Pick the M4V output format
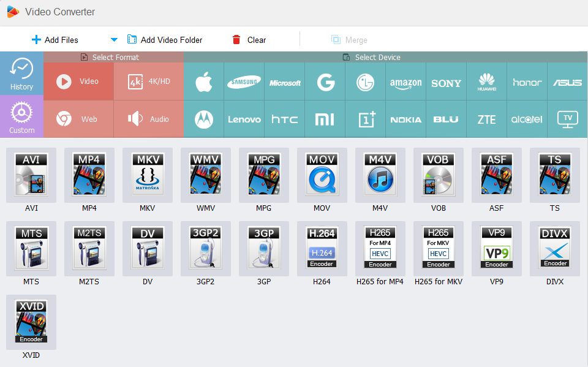Screen dimensions: 588x367 [x=380, y=175]
